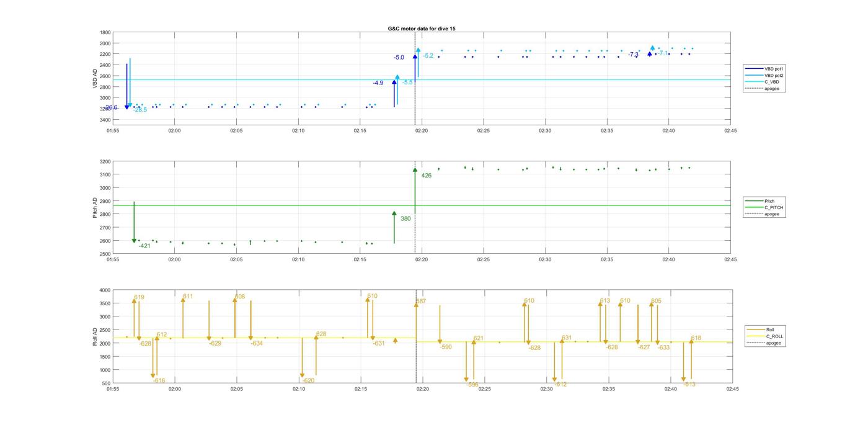Click the '621' roll data label

point(479,338)
